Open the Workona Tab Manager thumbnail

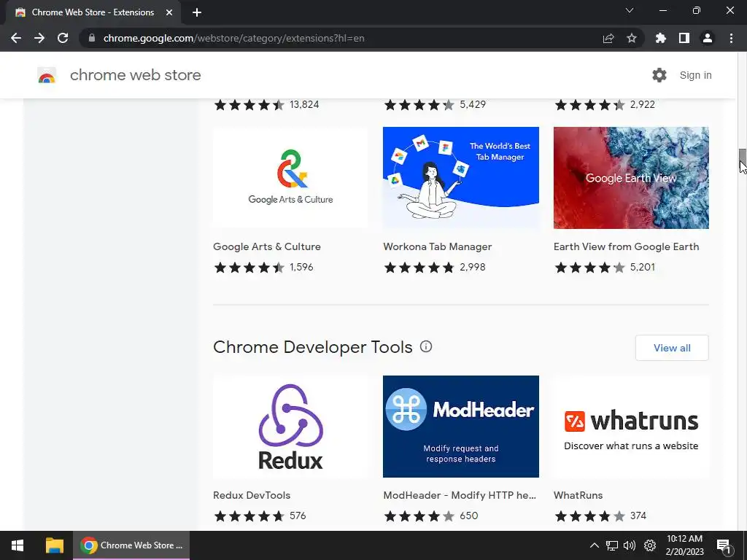pos(461,178)
